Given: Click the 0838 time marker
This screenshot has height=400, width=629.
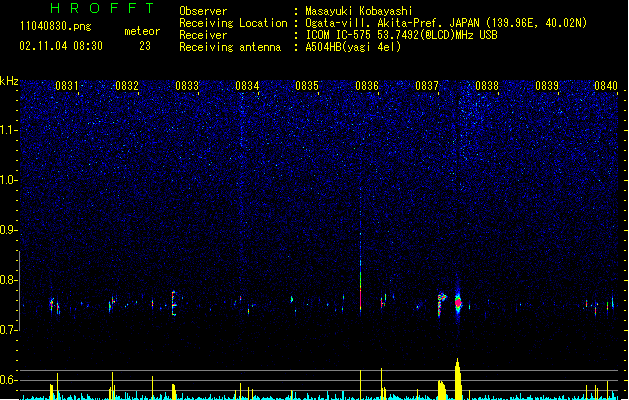Looking at the screenshot, I should point(487,86).
